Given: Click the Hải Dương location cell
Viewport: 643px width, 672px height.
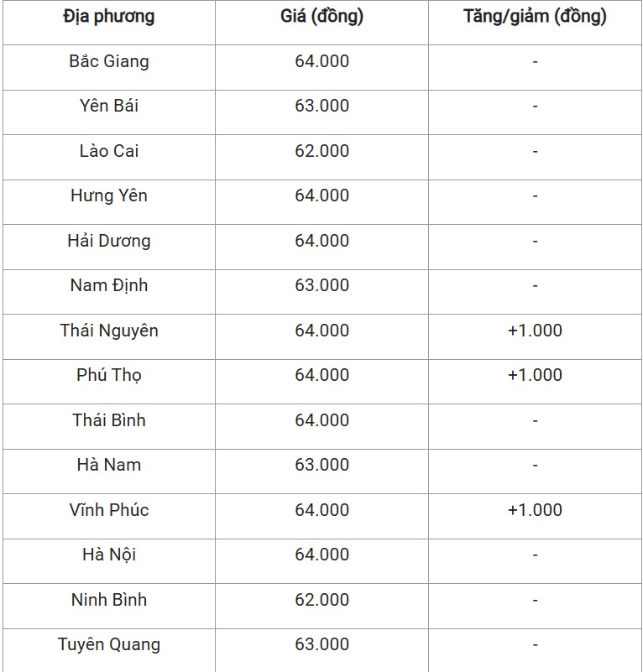Looking at the screenshot, I should [x=108, y=241].
